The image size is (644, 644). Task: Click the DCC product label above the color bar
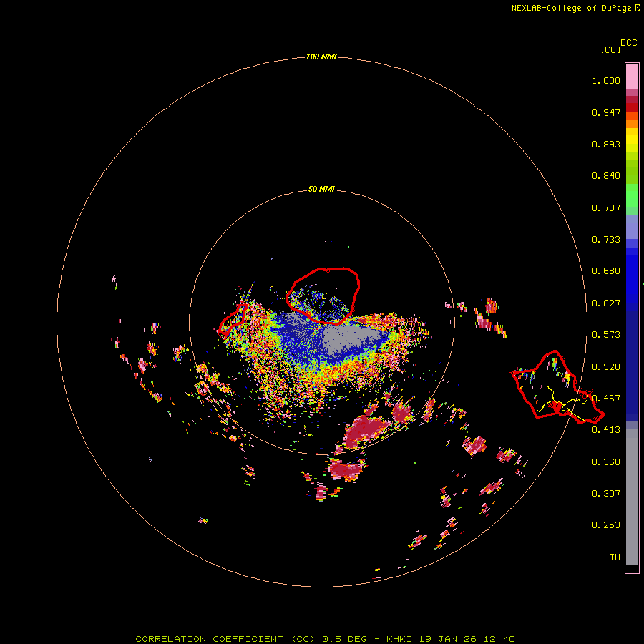click(x=629, y=43)
